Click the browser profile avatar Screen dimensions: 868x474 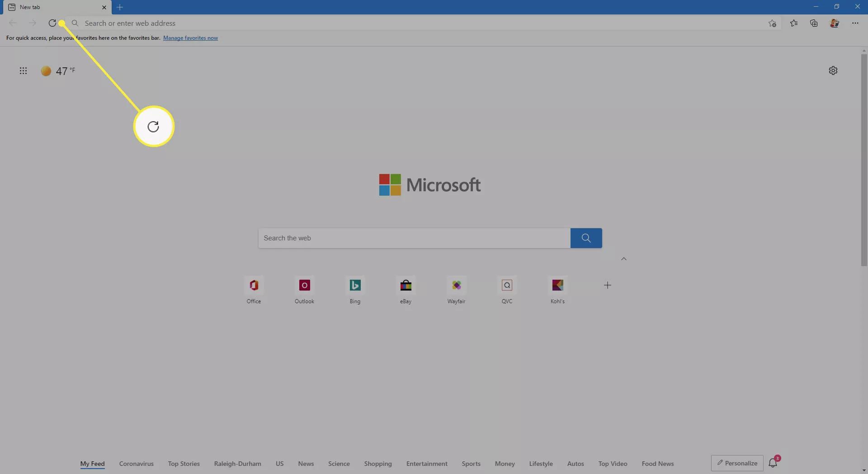tap(835, 23)
